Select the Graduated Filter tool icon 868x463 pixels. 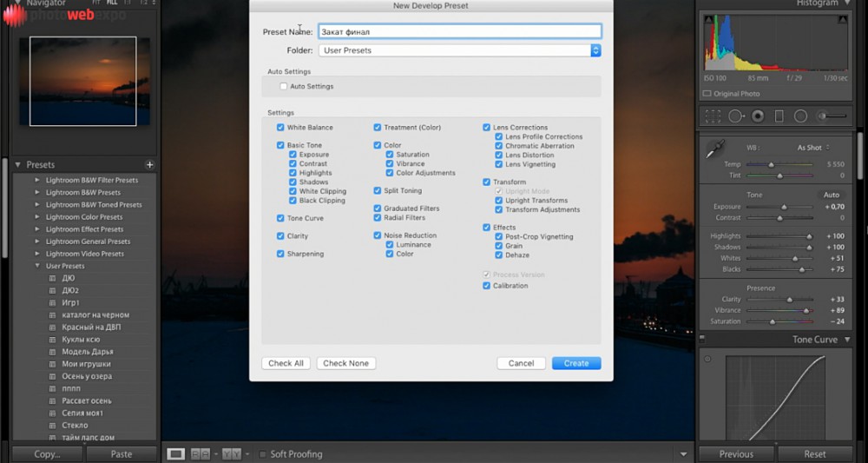click(779, 116)
